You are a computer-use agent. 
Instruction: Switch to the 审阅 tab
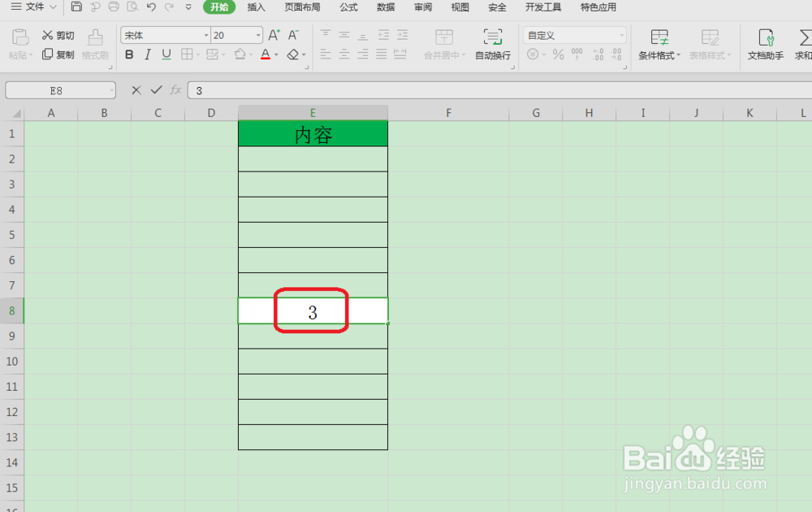(x=423, y=7)
